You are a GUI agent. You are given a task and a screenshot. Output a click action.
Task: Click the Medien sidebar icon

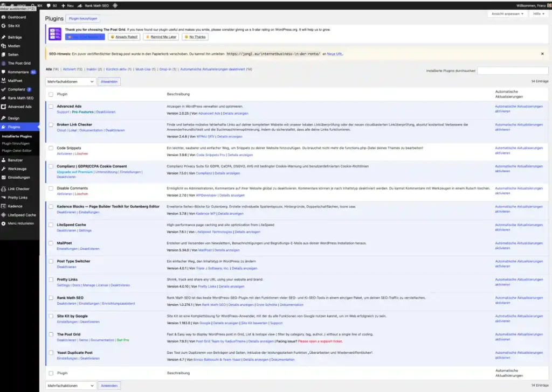4,46
